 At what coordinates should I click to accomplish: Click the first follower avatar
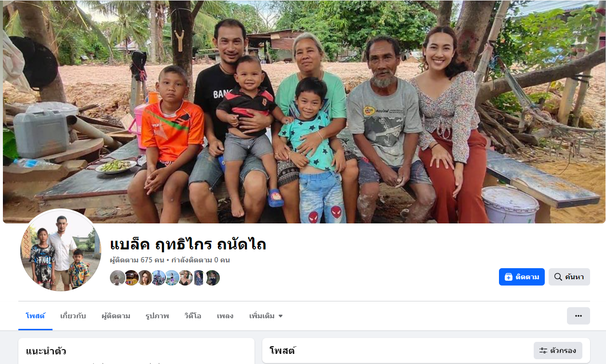coord(118,278)
